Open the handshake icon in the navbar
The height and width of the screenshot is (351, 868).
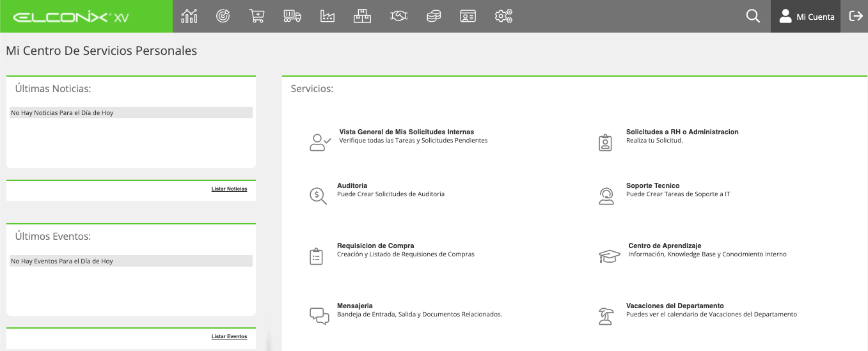[x=399, y=16]
